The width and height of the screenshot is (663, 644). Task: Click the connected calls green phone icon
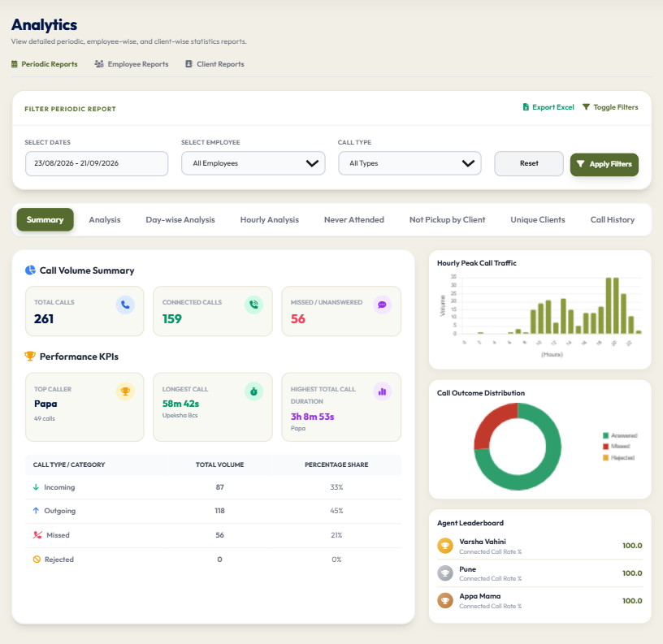coord(253,305)
